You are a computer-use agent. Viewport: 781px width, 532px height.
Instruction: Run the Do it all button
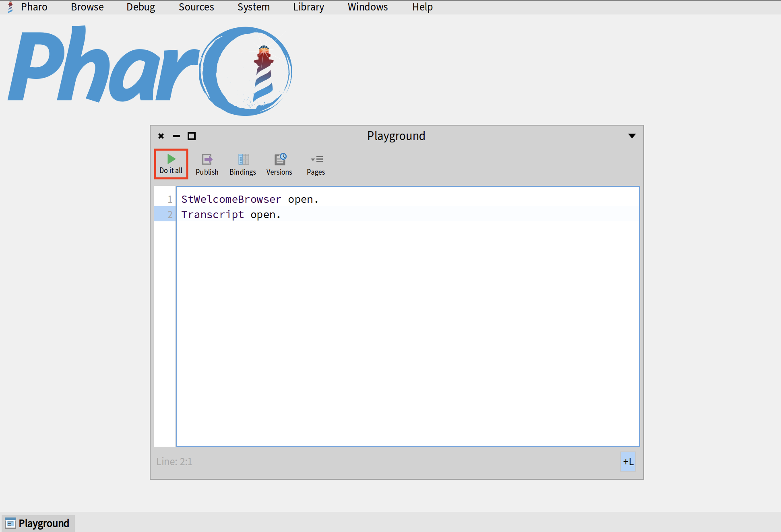pyautogui.click(x=171, y=164)
